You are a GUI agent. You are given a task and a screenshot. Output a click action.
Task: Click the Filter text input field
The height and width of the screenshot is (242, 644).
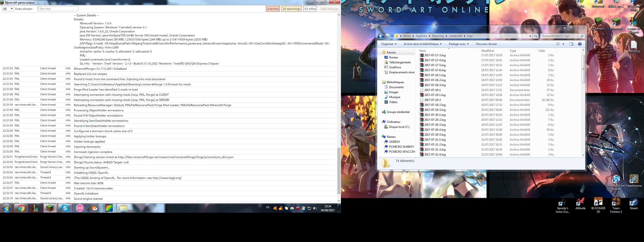(x=58, y=9)
